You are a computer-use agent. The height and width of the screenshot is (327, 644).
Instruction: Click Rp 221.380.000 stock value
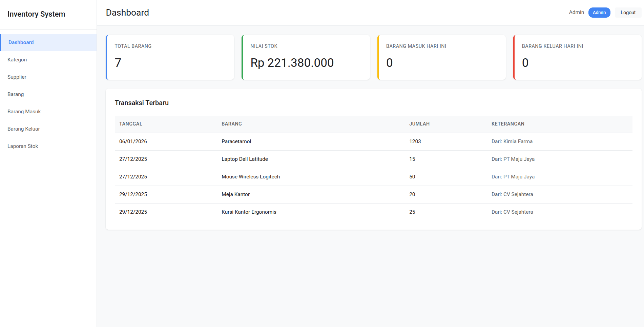292,63
